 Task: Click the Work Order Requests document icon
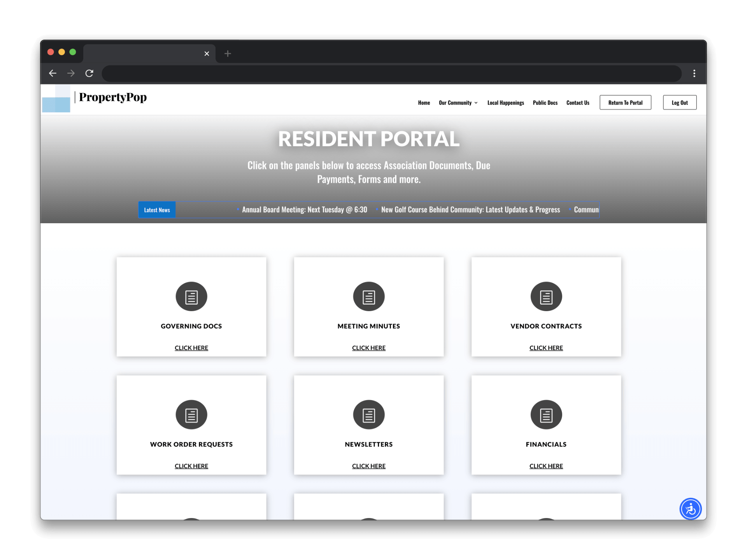click(191, 415)
